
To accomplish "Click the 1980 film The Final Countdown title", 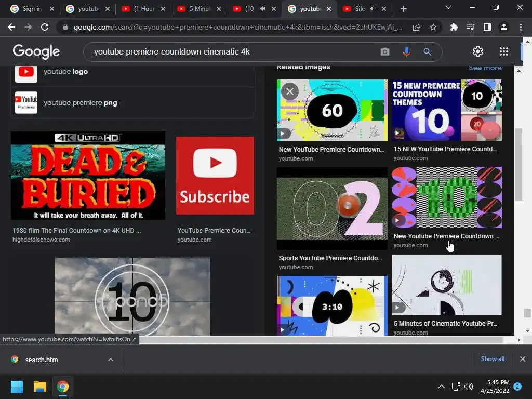I will [x=77, y=230].
